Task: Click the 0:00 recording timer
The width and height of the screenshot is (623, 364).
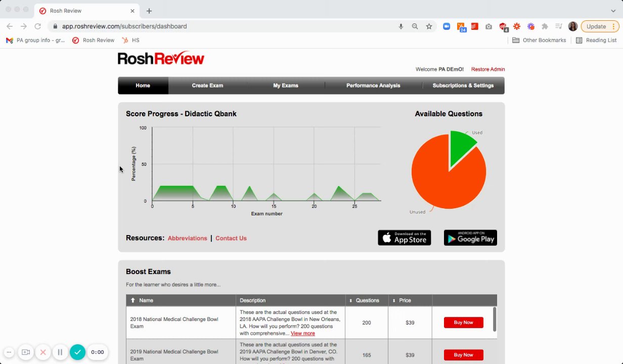Action: (98, 352)
